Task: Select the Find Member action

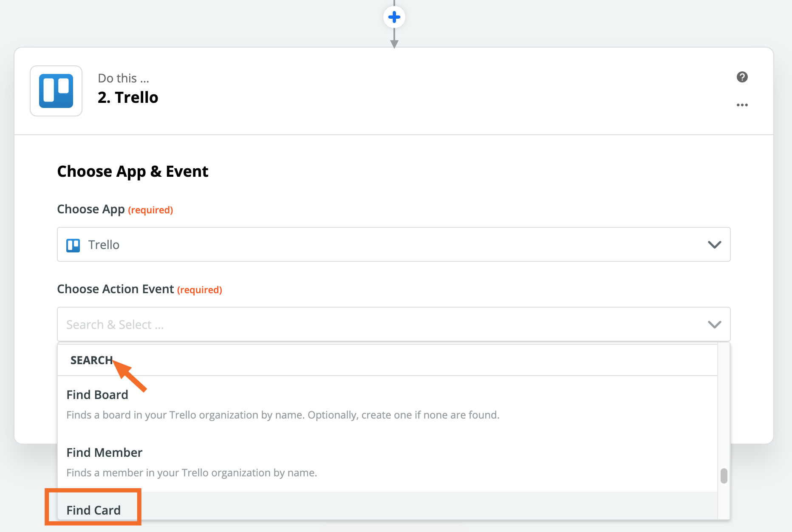Action: click(x=105, y=453)
